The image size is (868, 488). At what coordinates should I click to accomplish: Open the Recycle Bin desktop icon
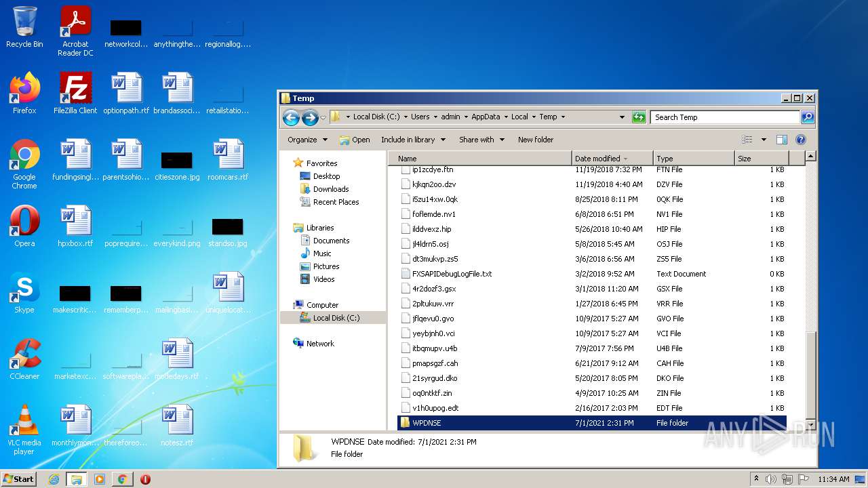coord(24,27)
